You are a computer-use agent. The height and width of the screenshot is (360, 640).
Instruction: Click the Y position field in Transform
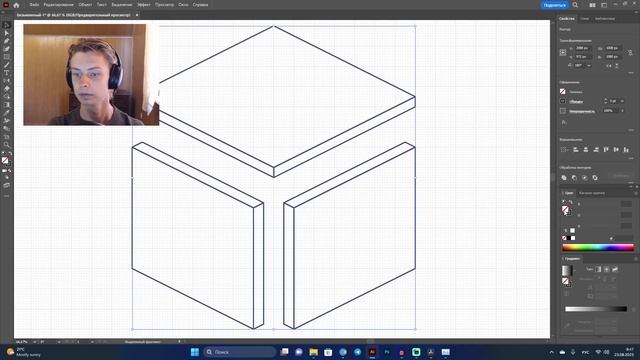(x=583, y=57)
